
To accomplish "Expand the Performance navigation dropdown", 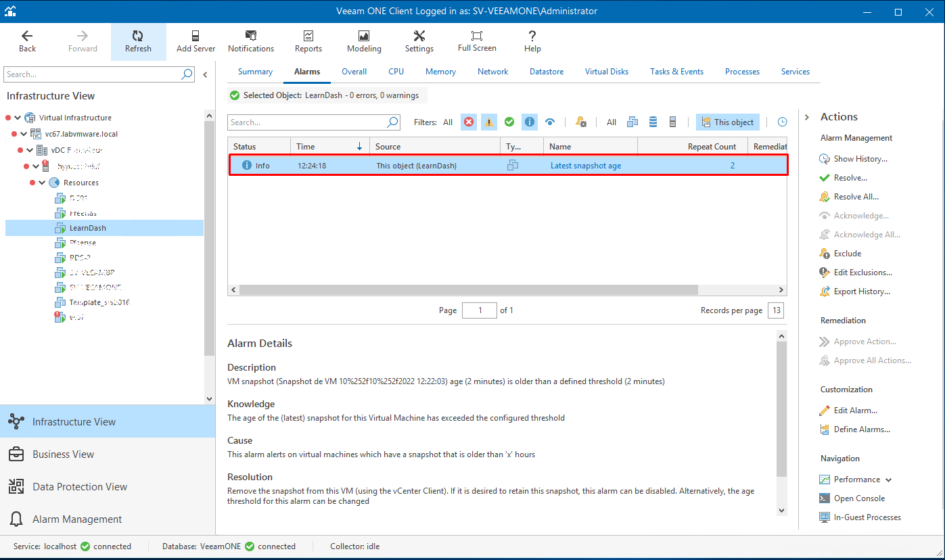I will (889, 480).
